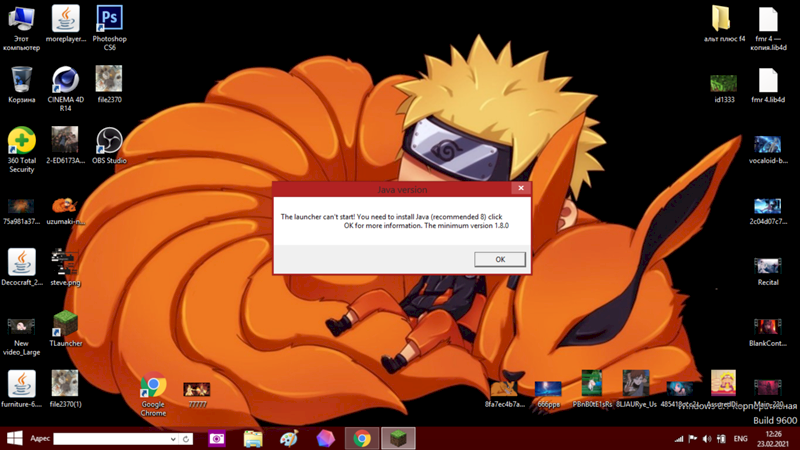Image resolution: width=800 pixels, height=450 pixels.
Task: Switch input language via ENG indicator
Action: (740, 439)
